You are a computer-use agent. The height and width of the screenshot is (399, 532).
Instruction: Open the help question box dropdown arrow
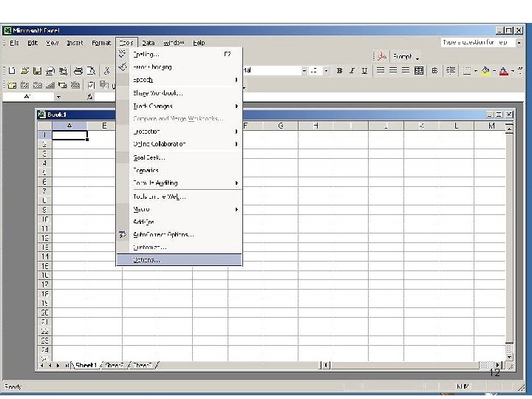pos(519,43)
